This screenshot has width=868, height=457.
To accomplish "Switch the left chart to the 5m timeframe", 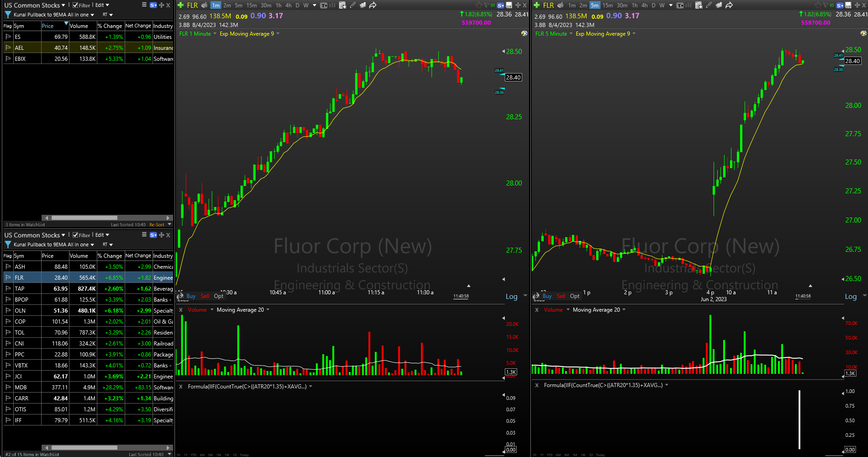I will click(x=238, y=5).
